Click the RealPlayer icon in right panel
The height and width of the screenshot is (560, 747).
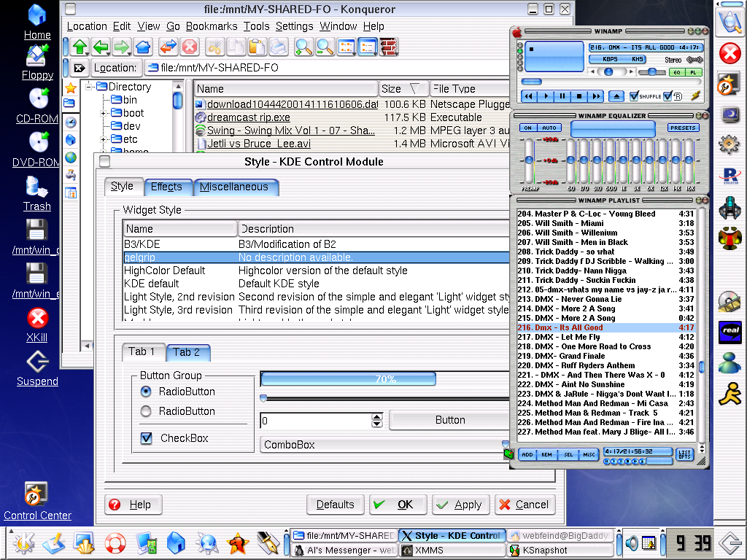(x=729, y=332)
